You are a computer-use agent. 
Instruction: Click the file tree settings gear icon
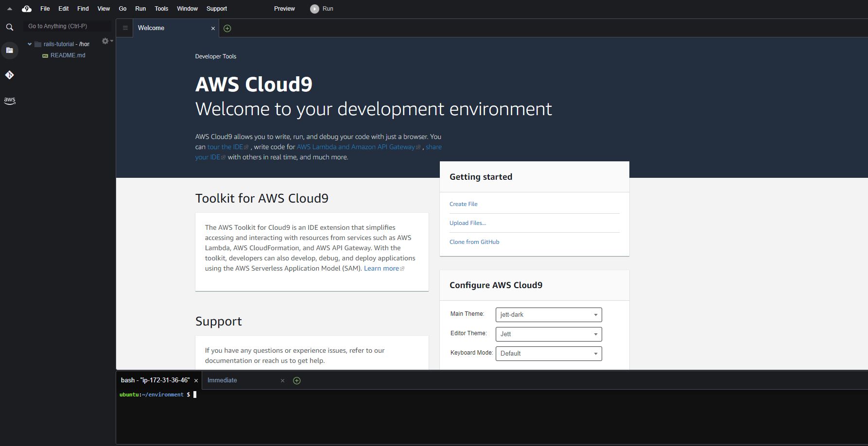click(x=105, y=41)
